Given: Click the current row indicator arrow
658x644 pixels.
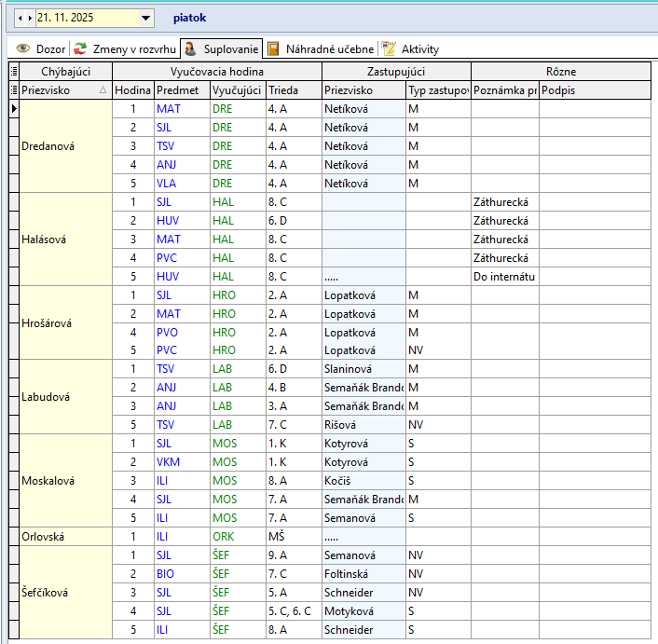Looking at the screenshot, I should click(13, 108).
